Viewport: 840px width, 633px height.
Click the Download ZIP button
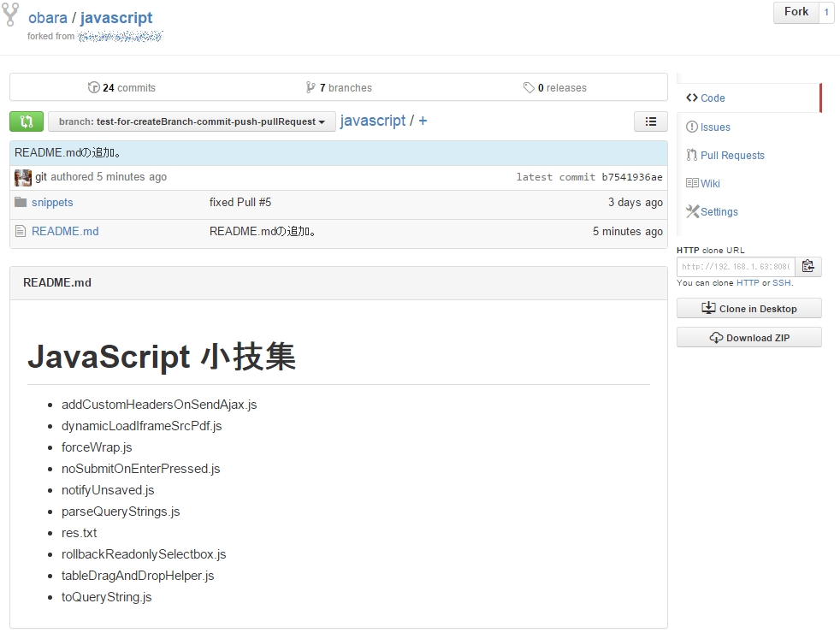coord(749,337)
